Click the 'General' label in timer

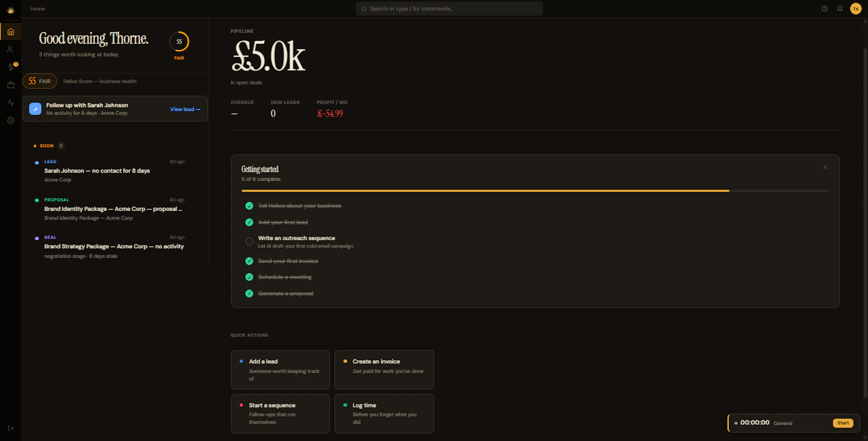point(783,423)
